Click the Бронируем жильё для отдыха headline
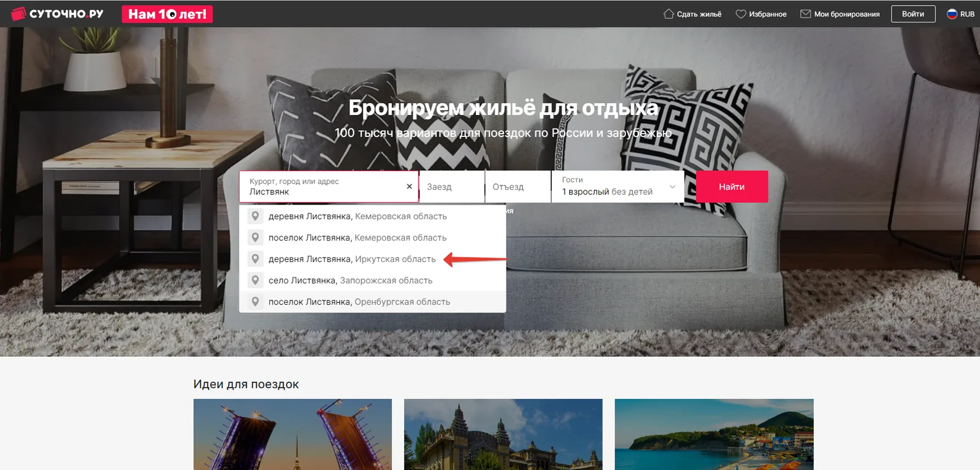Screen dimensions: 980x470 click(503, 108)
